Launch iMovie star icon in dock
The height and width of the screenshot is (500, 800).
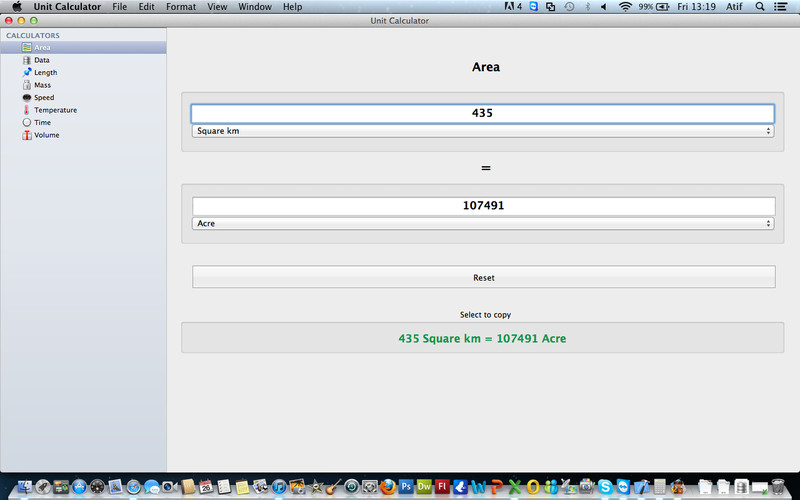tap(316, 487)
